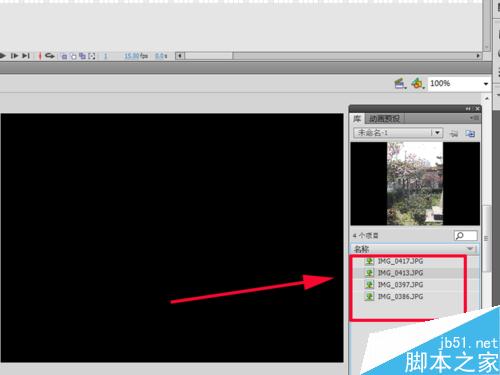The width and height of the screenshot is (500, 375).
Task: Click the timeline horizontal scroll thumb
Action: pos(209,56)
